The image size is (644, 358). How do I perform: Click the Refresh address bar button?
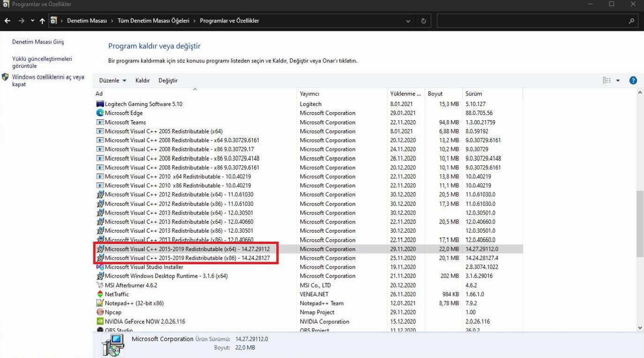coord(424,21)
